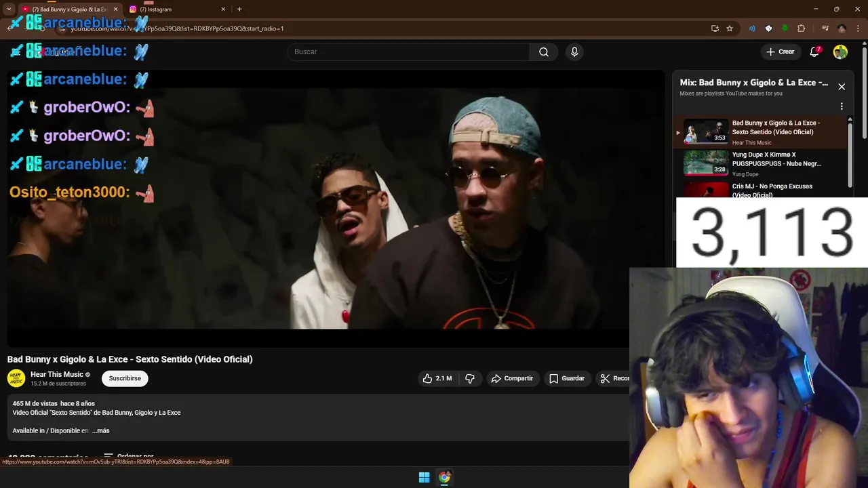Start voice search with the microphone icon

coord(574,52)
